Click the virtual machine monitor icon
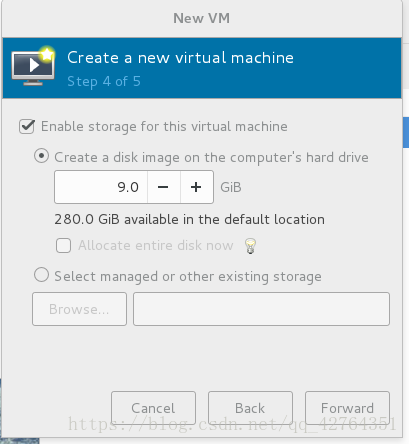The image size is (409, 444). point(33,66)
